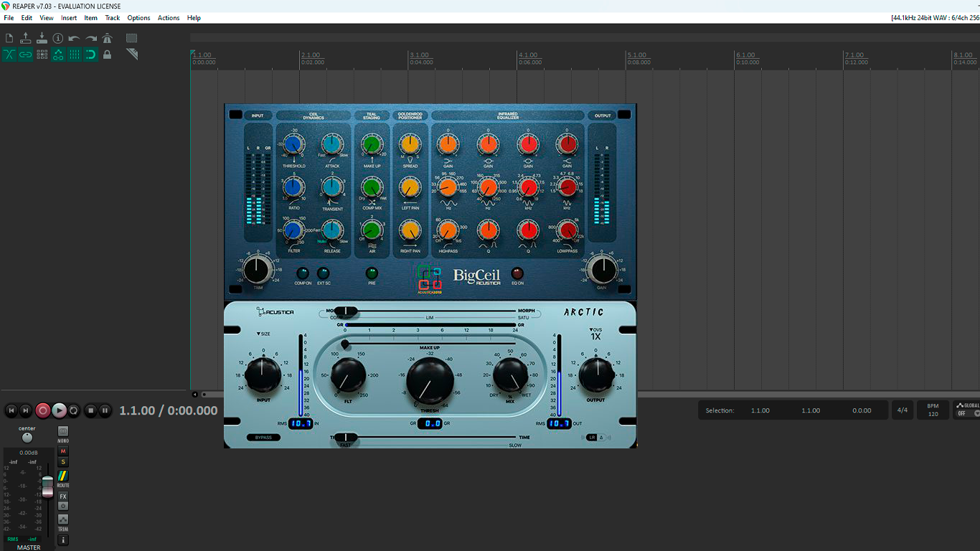Open master ROUTE routing icon
Viewport: 980px width, 551px height.
pyautogui.click(x=63, y=476)
